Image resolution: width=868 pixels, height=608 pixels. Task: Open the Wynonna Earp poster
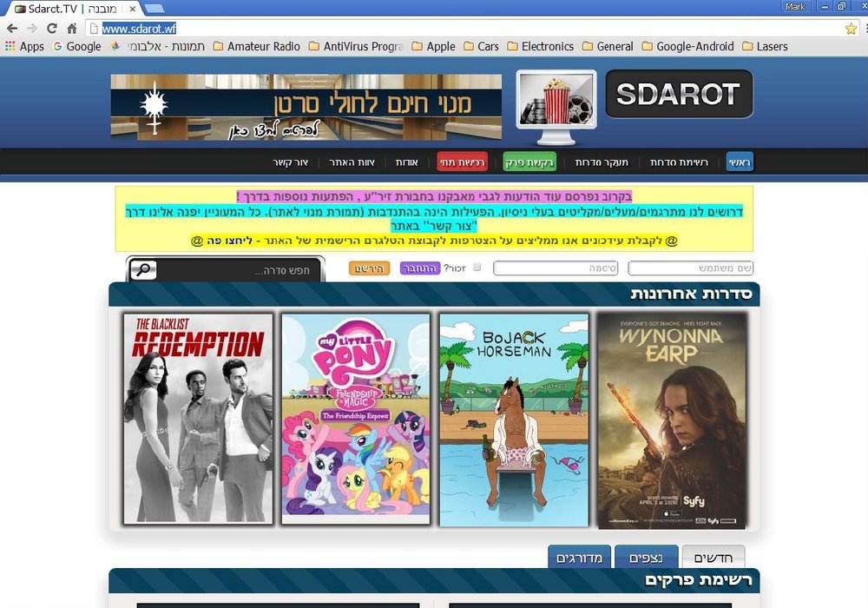[672, 420]
